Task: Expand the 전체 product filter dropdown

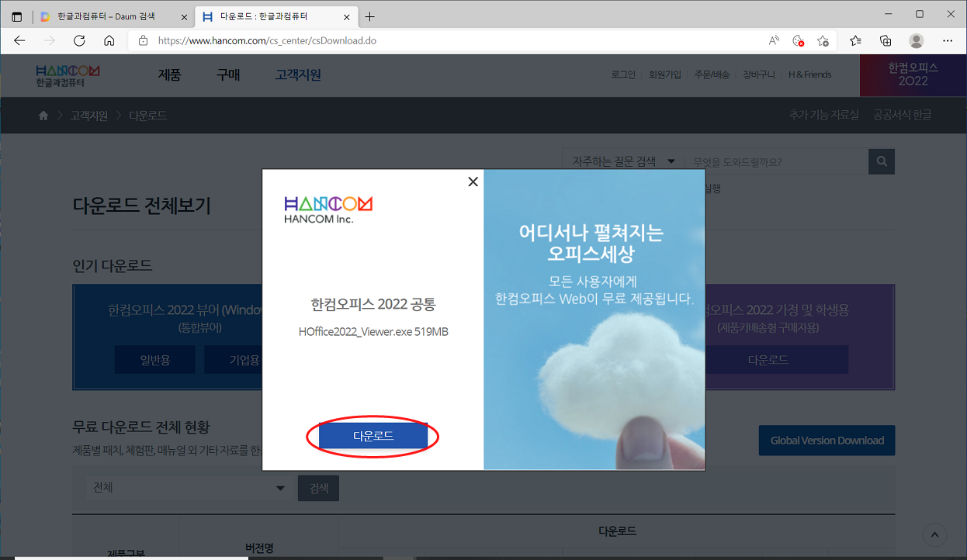Action: (x=189, y=488)
